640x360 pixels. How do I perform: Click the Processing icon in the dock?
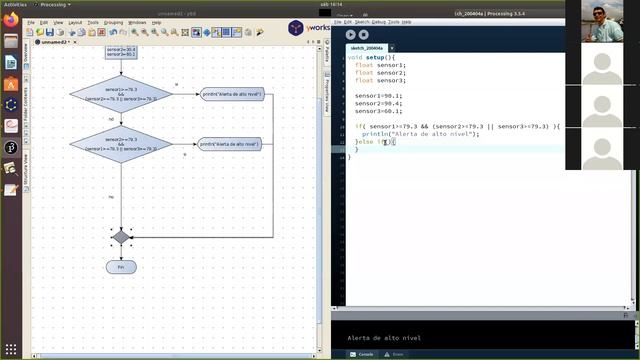point(11,147)
